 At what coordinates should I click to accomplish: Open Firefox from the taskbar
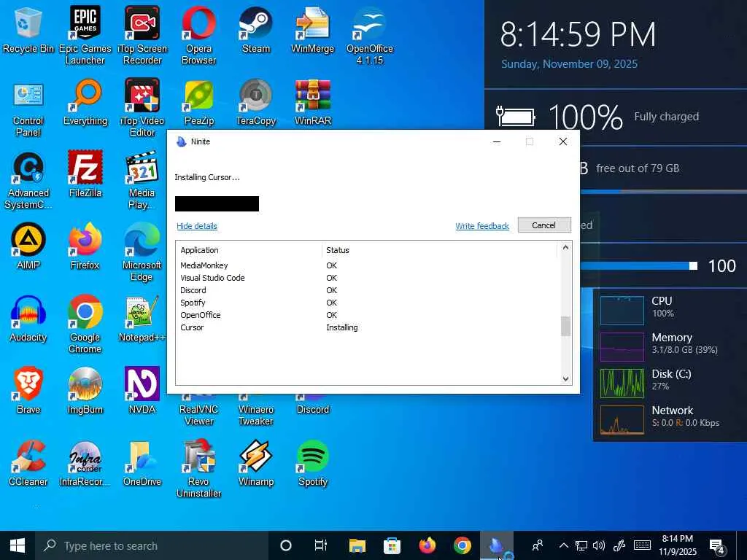[x=427, y=545]
